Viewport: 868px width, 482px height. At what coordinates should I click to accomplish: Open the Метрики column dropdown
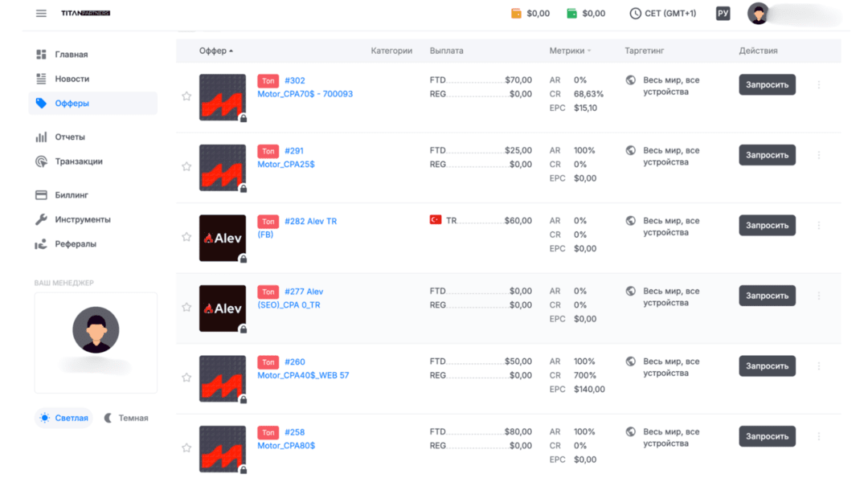(569, 50)
